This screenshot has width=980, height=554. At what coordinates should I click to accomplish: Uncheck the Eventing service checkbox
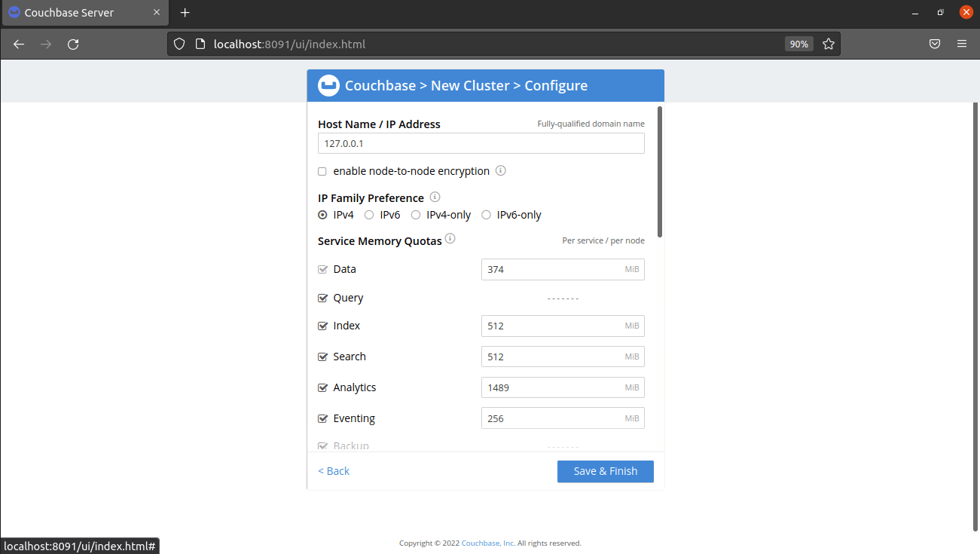point(322,418)
